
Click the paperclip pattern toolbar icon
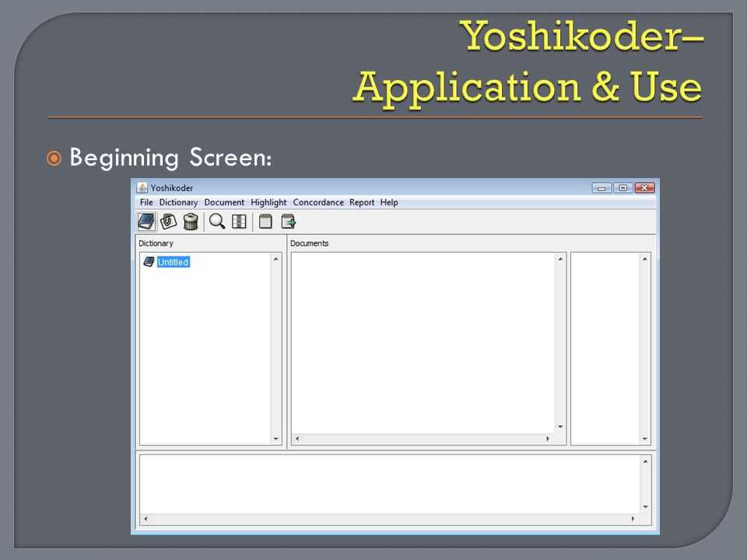pos(168,222)
